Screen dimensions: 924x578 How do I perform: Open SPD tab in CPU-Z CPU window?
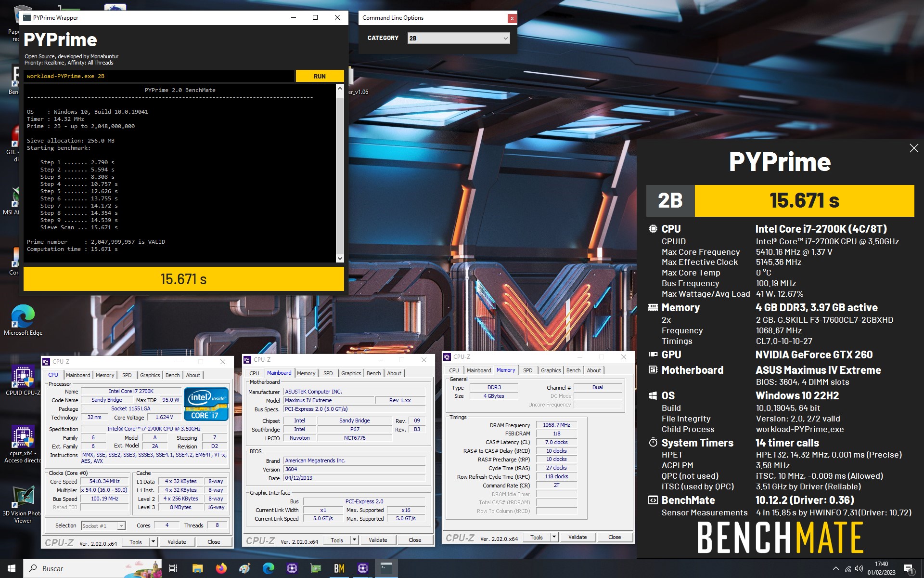[127, 375]
